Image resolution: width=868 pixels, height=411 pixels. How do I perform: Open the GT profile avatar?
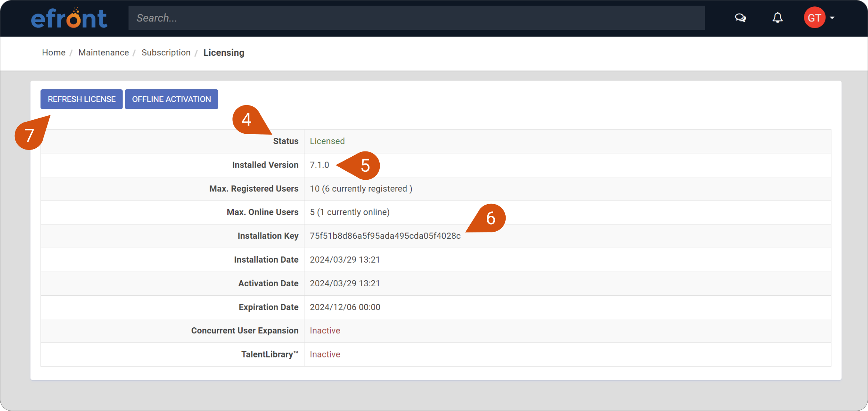814,17
